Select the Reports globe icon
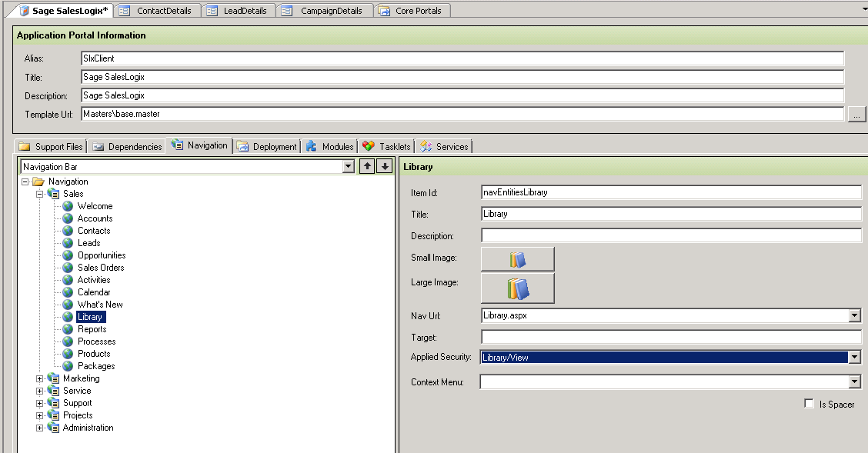 pyautogui.click(x=68, y=329)
